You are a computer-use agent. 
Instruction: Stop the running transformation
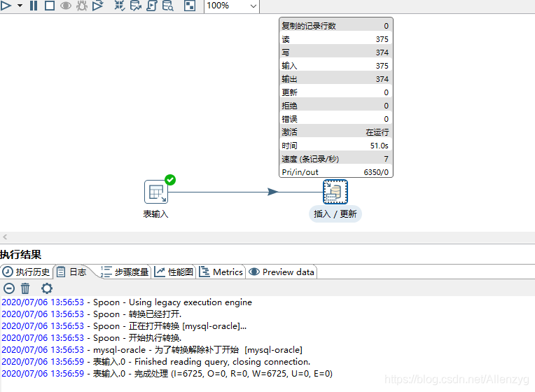[50, 6]
